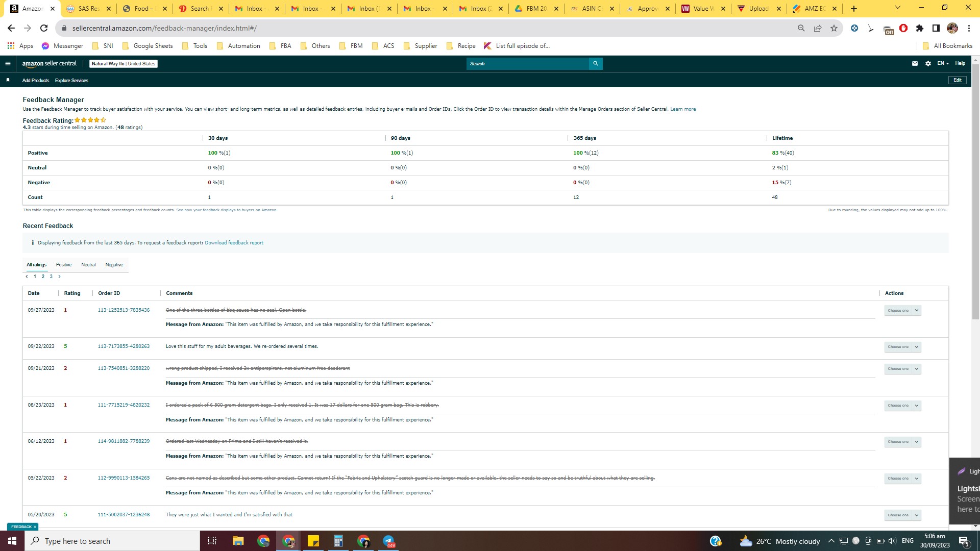Viewport: 980px width, 551px height.
Task: Switch to the Neutral feedback tab
Action: pos(88,265)
